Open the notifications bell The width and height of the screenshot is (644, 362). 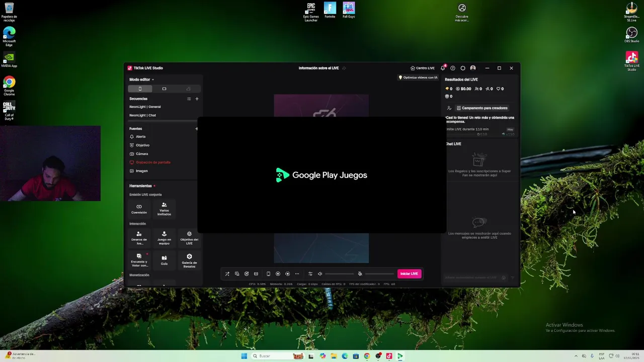[443, 68]
